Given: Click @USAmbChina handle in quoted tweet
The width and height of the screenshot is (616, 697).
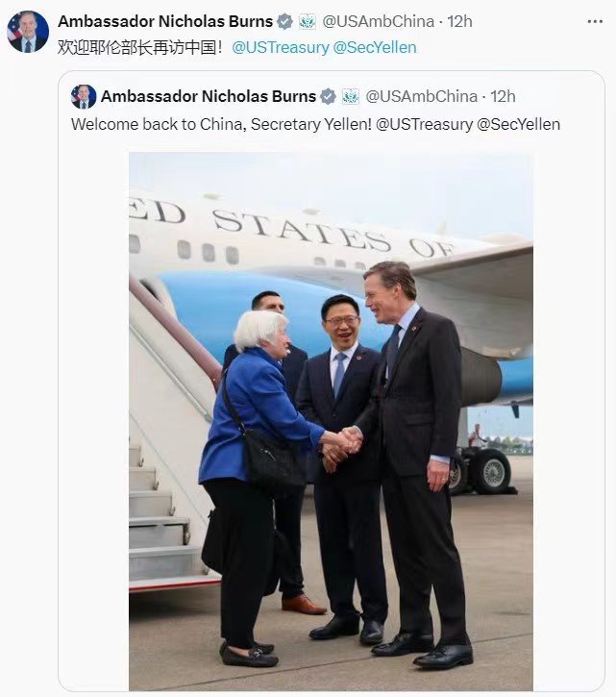Looking at the screenshot, I should tap(421, 96).
